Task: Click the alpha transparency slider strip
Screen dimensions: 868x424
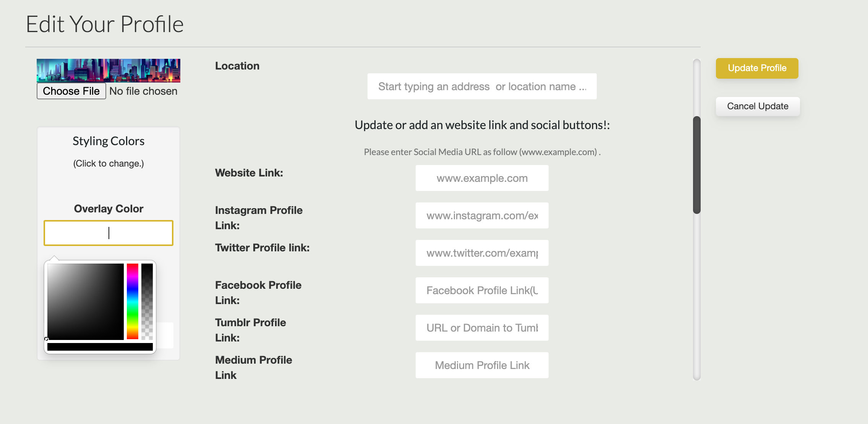Action: point(147,301)
